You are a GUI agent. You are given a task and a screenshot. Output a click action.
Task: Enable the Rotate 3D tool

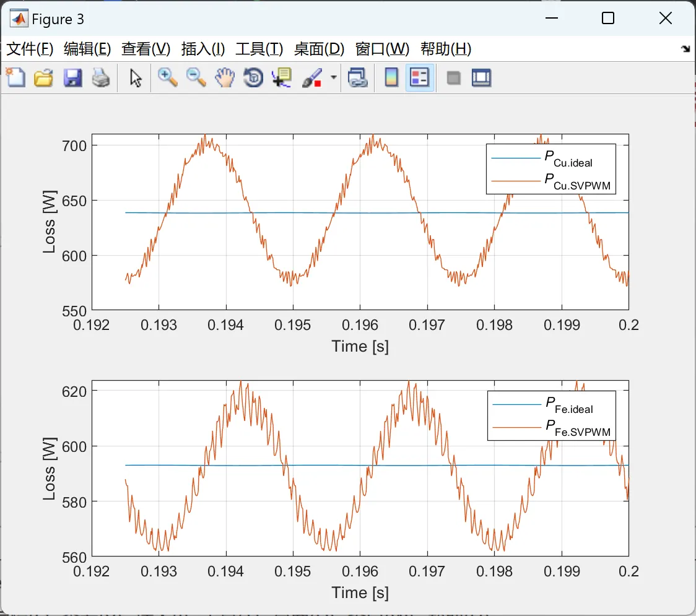pos(253,77)
